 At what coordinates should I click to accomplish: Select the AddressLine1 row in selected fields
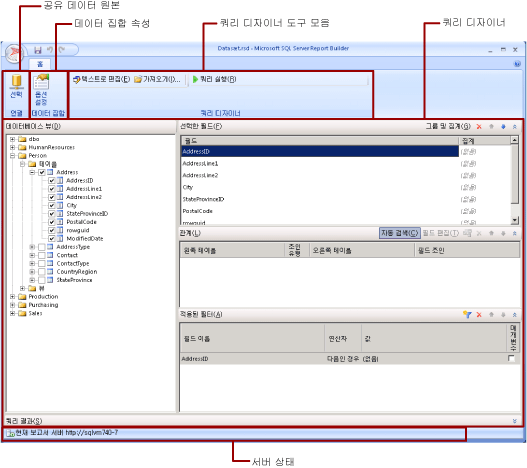[320, 163]
